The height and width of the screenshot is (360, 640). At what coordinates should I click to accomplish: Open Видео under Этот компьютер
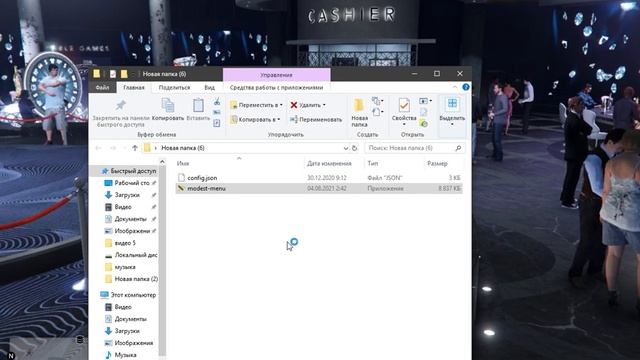tap(123, 307)
